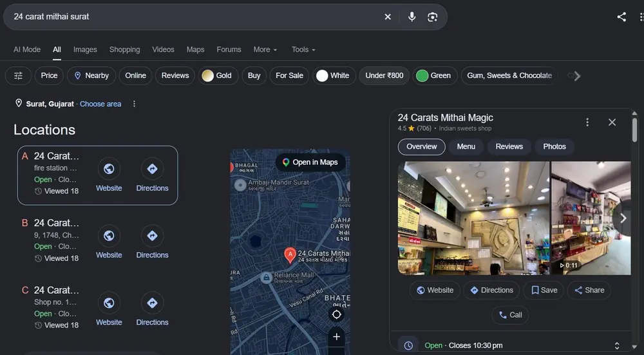This screenshot has height=355, width=644.
Task: Close the 24 Carats Mithai Magic panel
Action: click(612, 122)
